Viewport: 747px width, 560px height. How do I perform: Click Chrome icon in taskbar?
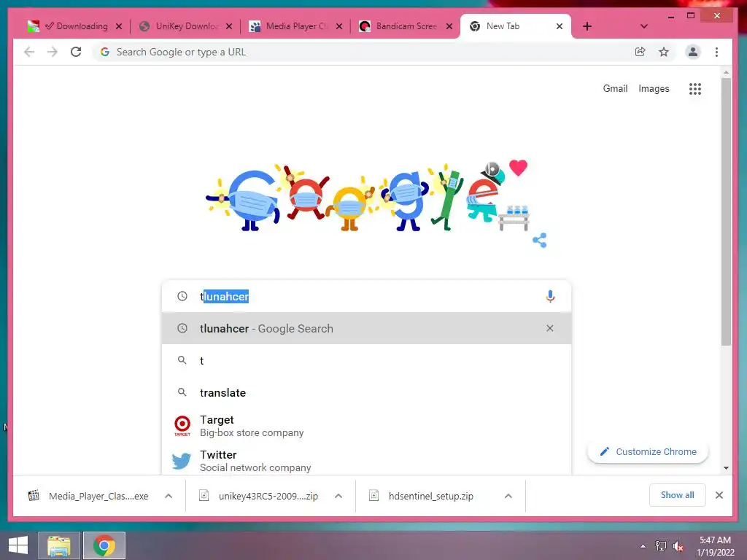coord(104,545)
